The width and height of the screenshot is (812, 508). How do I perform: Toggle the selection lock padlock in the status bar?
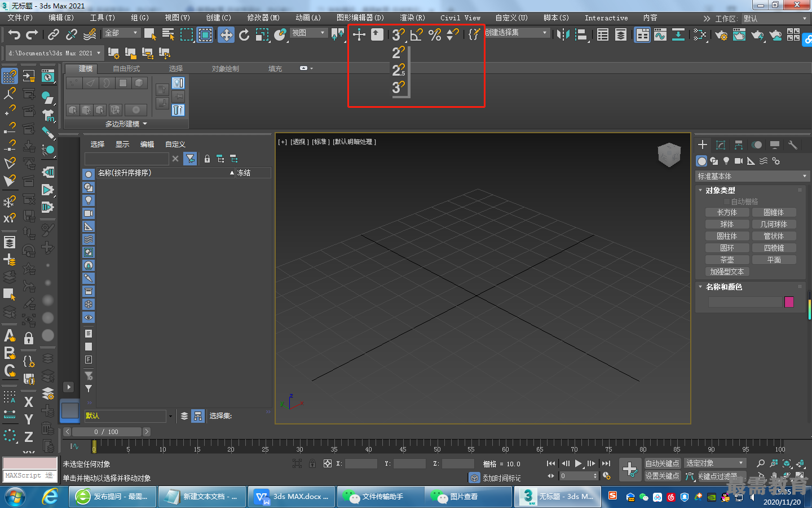312,463
